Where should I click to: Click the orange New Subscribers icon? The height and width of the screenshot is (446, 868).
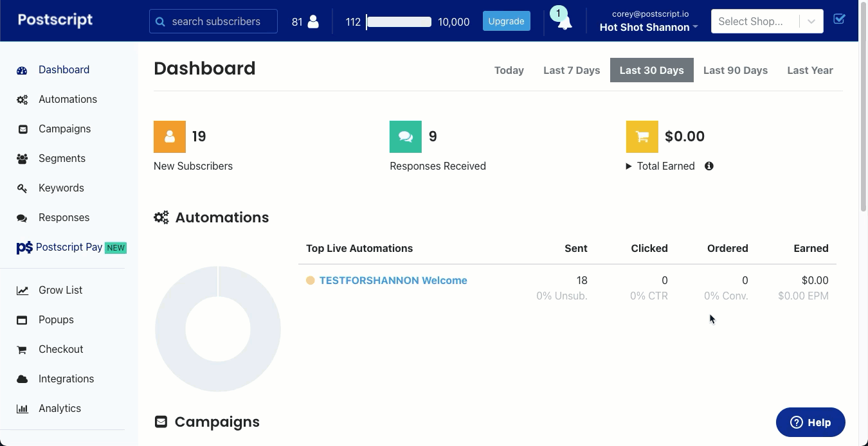coord(170,137)
